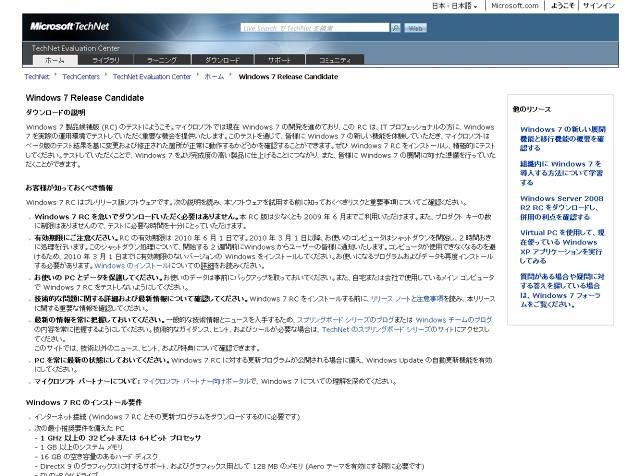Select the ラーニング tab

(162, 60)
